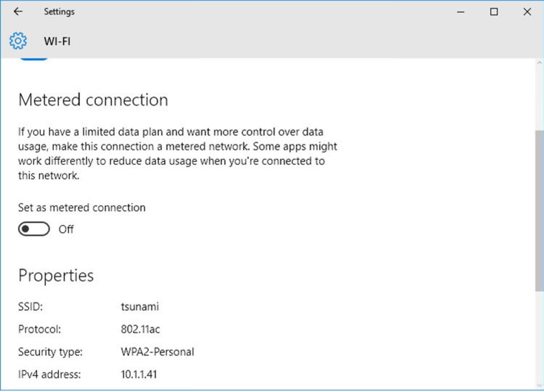Click the vertical scrollbar thumb
This screenshot has width=544, height=392.
[x=539, y=211]
